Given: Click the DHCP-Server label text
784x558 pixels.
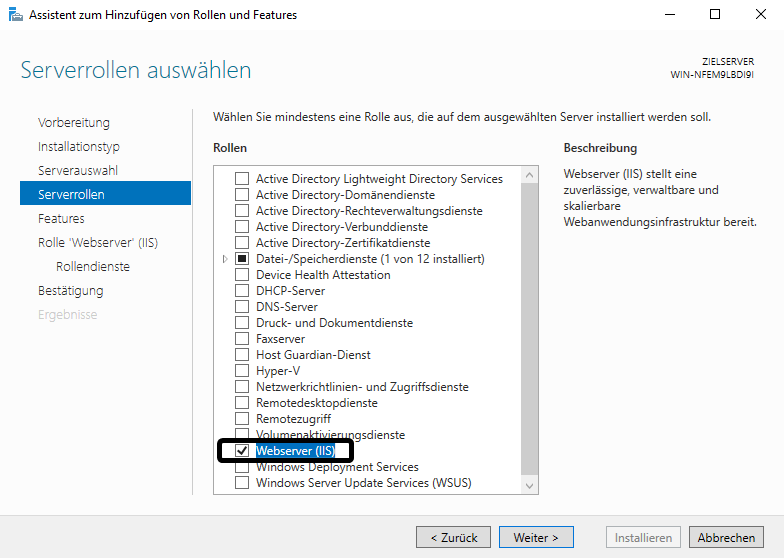Looking at the screenshot, I should 290,290.
